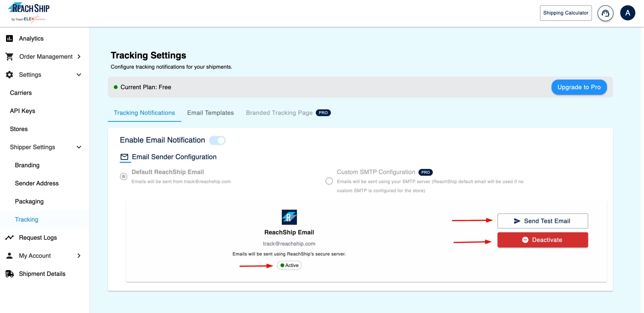The width and height of the screenshot is (644, 313).
Task: Click the Analytics bar chart icon
Action: pos(9,38)
